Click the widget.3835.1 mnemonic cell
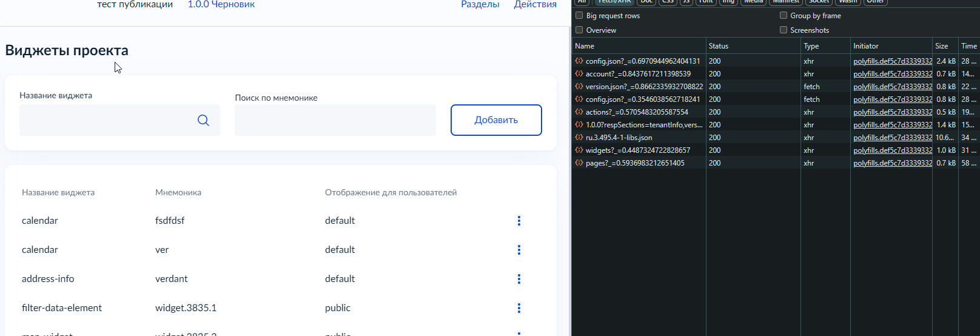Image resolution: width=980 pixels, height=336 pixels. [x=186, y=308]
